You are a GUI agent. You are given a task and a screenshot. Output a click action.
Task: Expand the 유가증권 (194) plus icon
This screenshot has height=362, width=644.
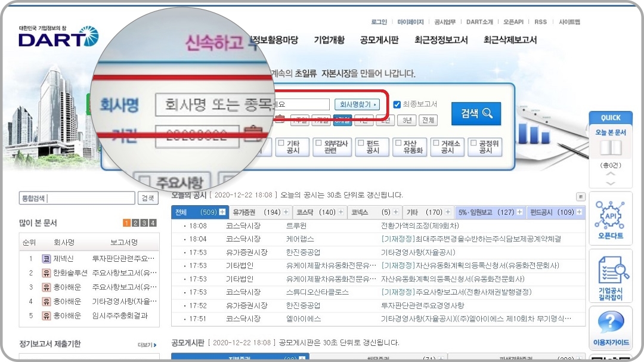(286, 212)
